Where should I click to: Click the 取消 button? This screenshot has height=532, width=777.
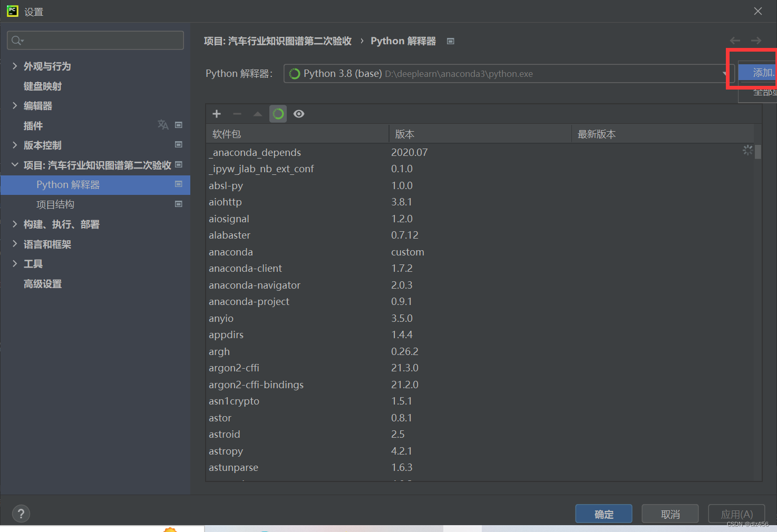(670, 514)
